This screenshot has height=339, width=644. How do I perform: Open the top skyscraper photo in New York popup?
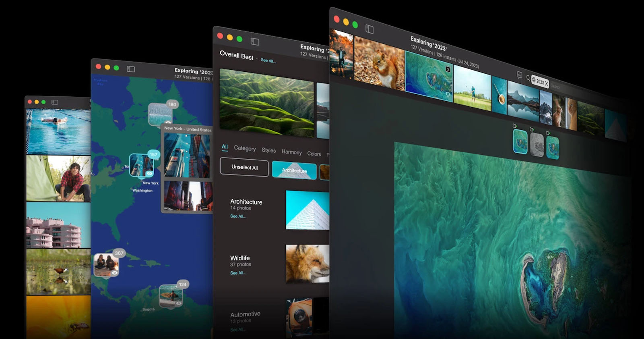(x=187, y=155)
